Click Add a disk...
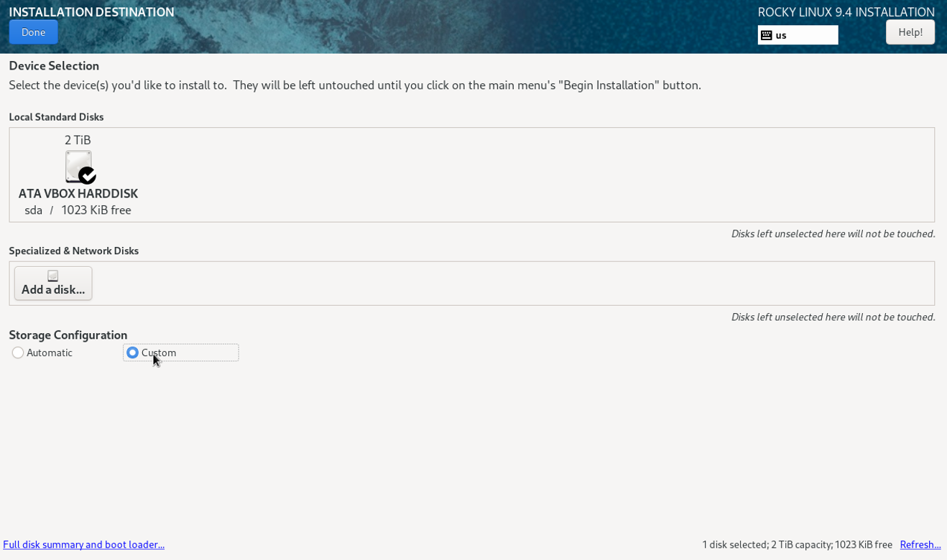This screenshot has width=947, height=560. pos(52,283)
